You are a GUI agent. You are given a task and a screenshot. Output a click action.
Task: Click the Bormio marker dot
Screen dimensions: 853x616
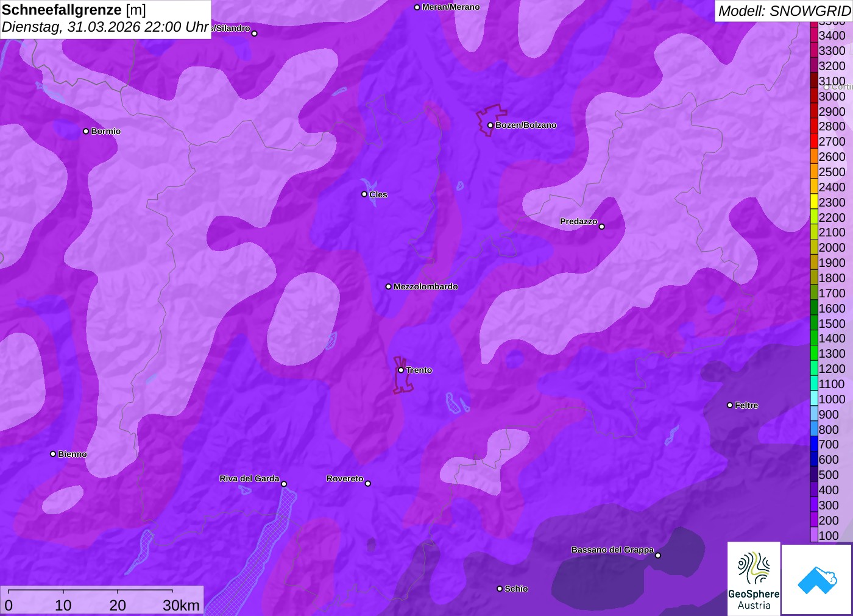click(x=86, y=131)
